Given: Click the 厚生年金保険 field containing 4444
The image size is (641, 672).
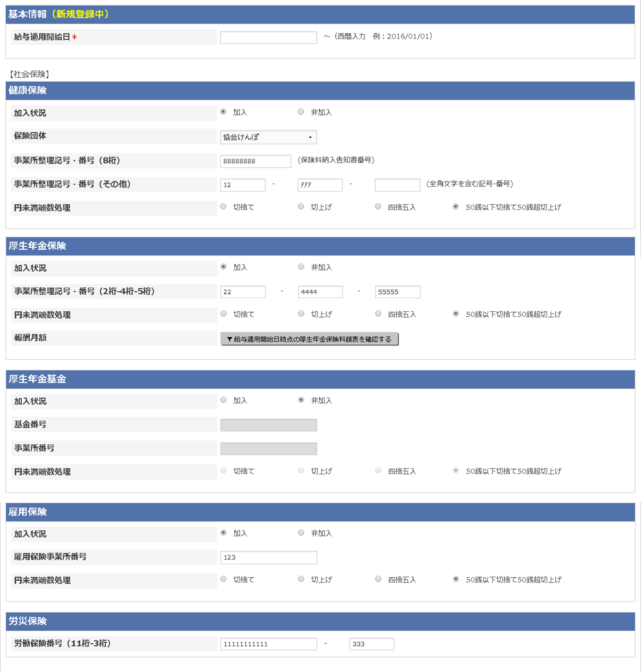Looking at the screenshot, I should point(320,292).
